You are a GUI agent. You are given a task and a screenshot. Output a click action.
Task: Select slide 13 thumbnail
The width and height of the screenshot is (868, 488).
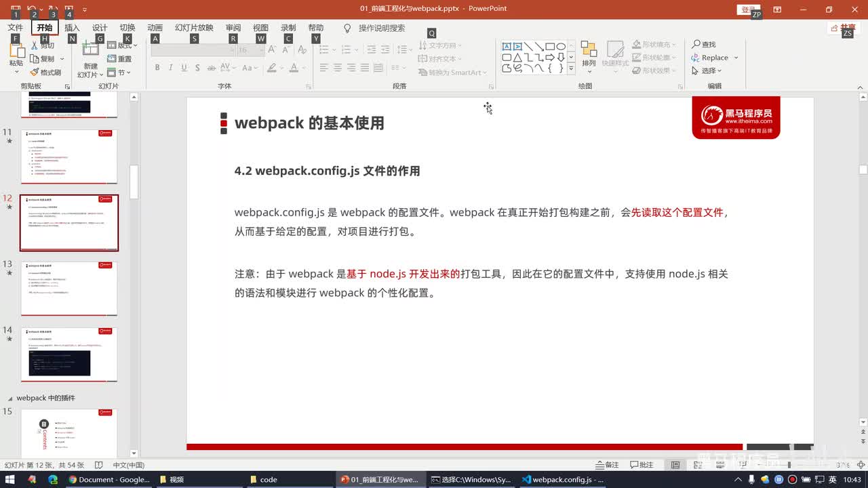coord(68,289)
